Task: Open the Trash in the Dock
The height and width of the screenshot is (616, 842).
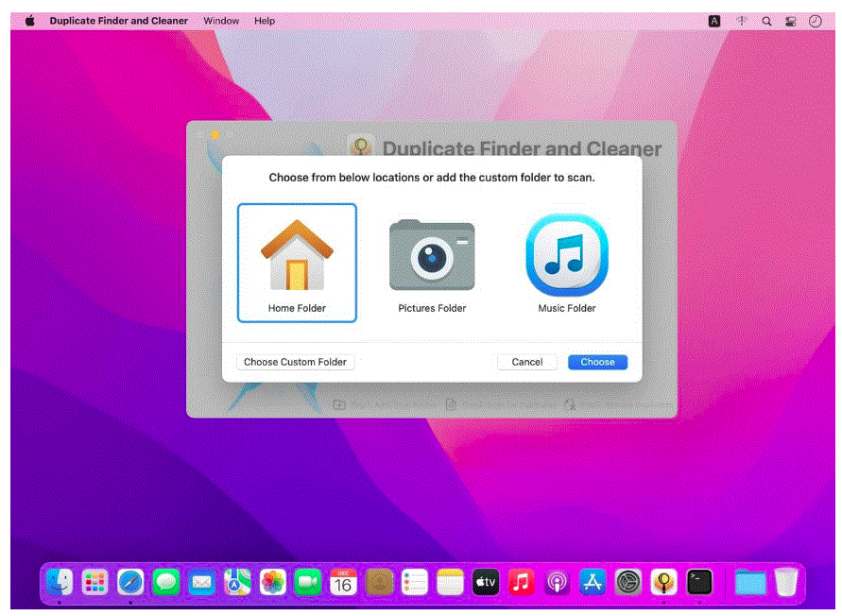Action: pos(786,582)
